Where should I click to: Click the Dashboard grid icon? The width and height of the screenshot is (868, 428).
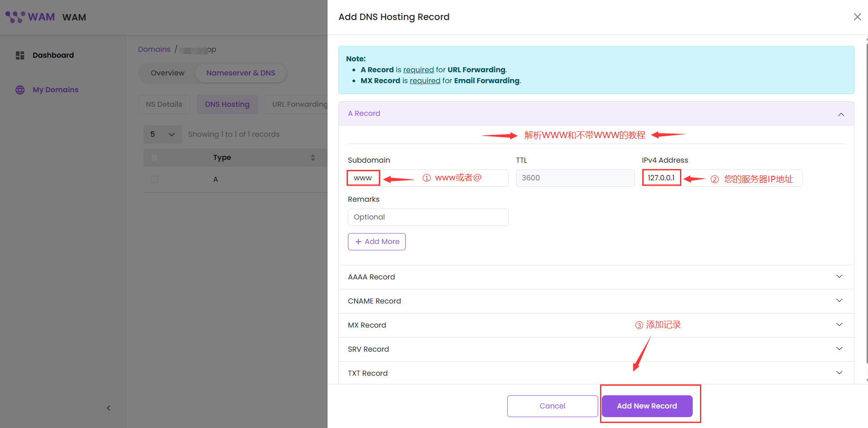[20, 55]
